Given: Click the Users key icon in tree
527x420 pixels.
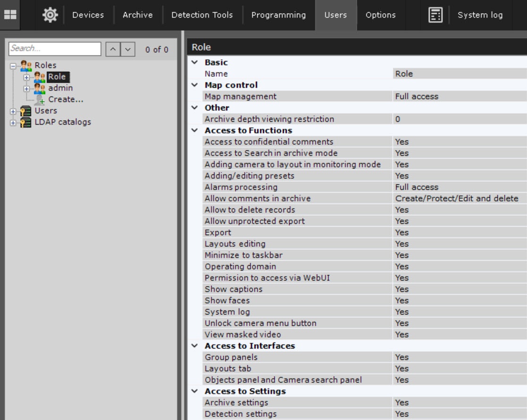Looking at the screenshot, I should coord(26,111).
